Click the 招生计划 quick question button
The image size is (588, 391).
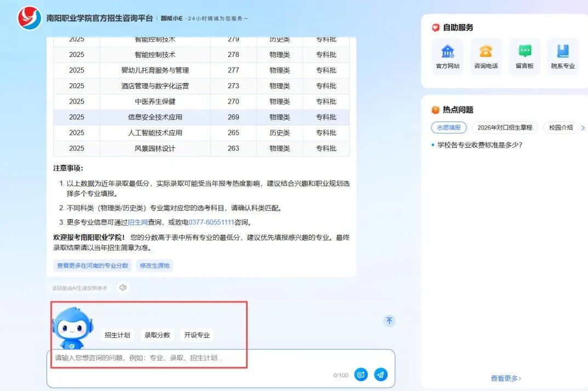pos(117,335)
